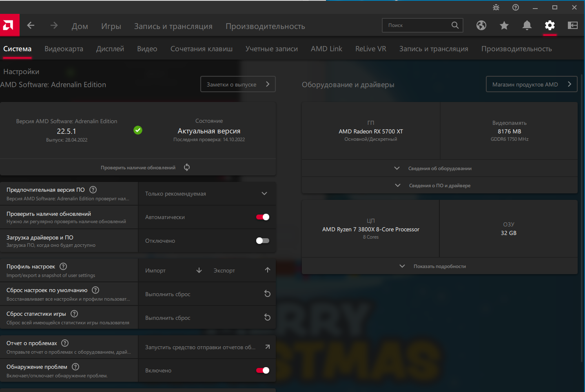
Task: Click 32 GB RAM value
Action: click(509, 233)
